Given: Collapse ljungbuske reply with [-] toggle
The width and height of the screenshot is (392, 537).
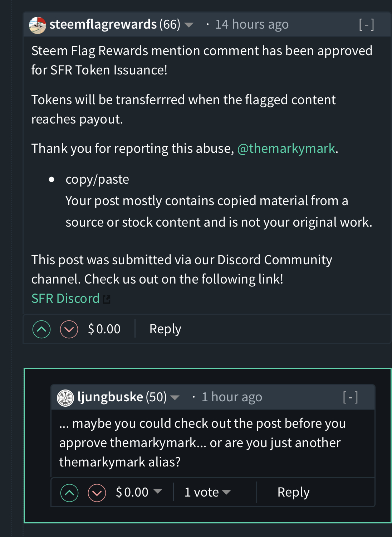Looking at the screenshot, I should pos(351,397).
